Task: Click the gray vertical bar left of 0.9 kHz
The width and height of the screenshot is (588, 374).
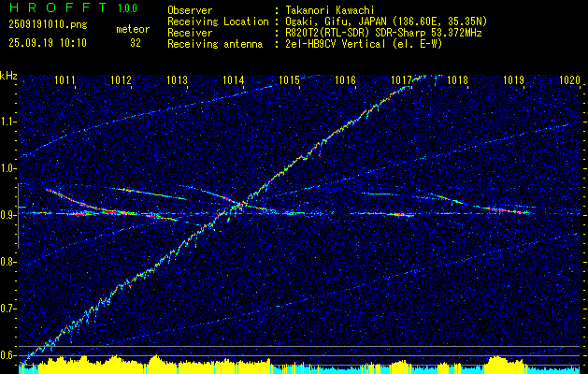Action: [18, 216]
